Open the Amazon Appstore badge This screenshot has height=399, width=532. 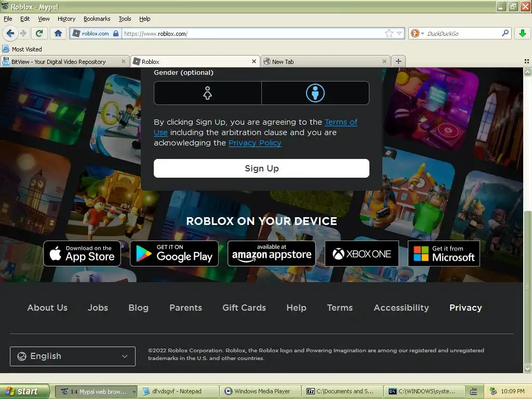pos(271,254)
